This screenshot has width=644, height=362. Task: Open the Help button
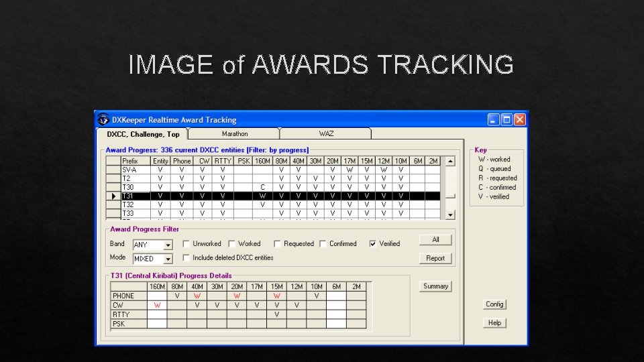pos(494,323)
